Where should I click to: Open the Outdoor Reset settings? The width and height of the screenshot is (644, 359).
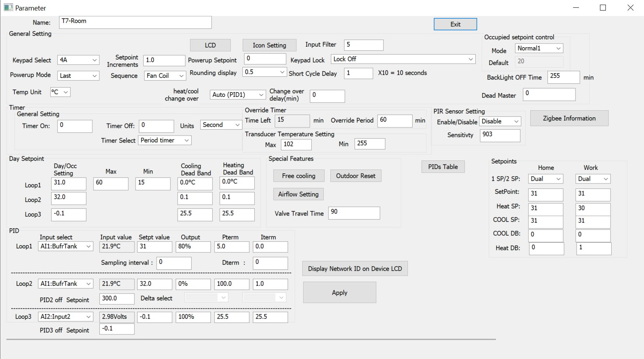pyautogui.click(x=355, y=176)
